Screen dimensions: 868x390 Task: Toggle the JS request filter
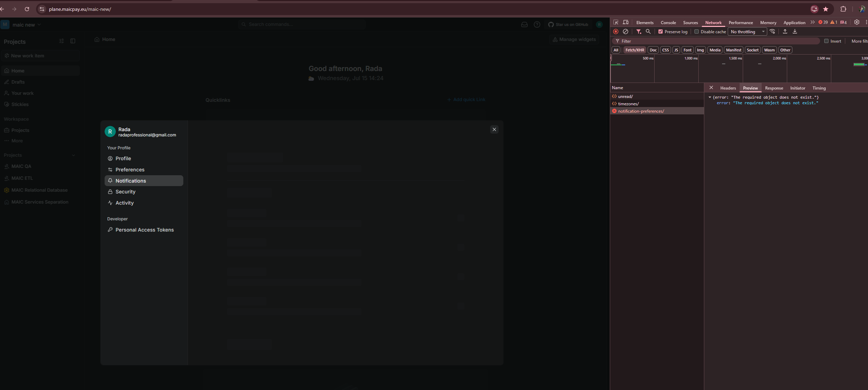[x=676, y=50]
